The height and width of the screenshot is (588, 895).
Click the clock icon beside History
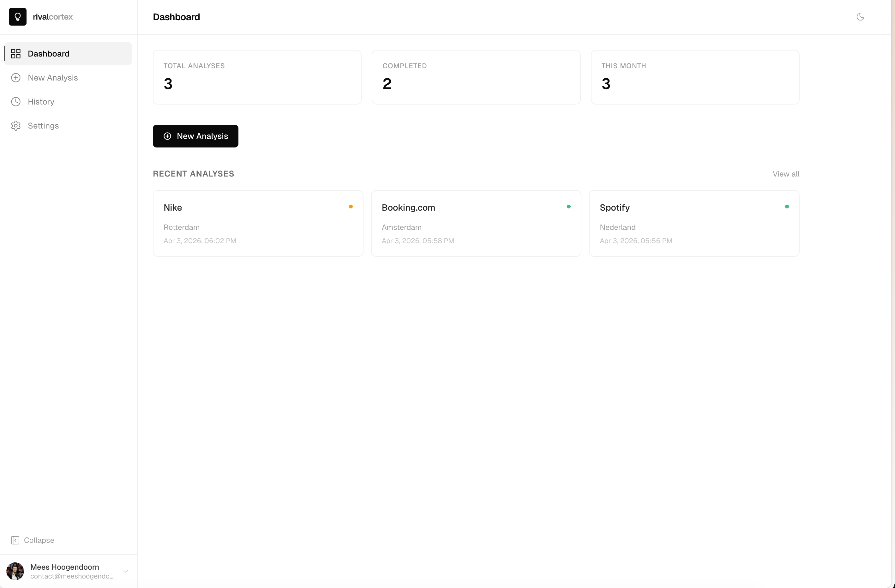click(x=16, y=102)
